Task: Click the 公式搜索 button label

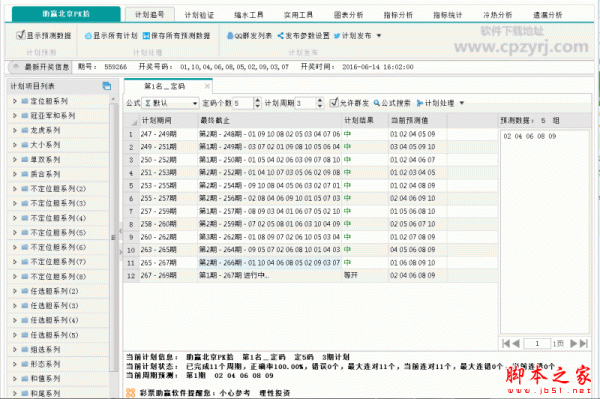Action: click(396, 103)
